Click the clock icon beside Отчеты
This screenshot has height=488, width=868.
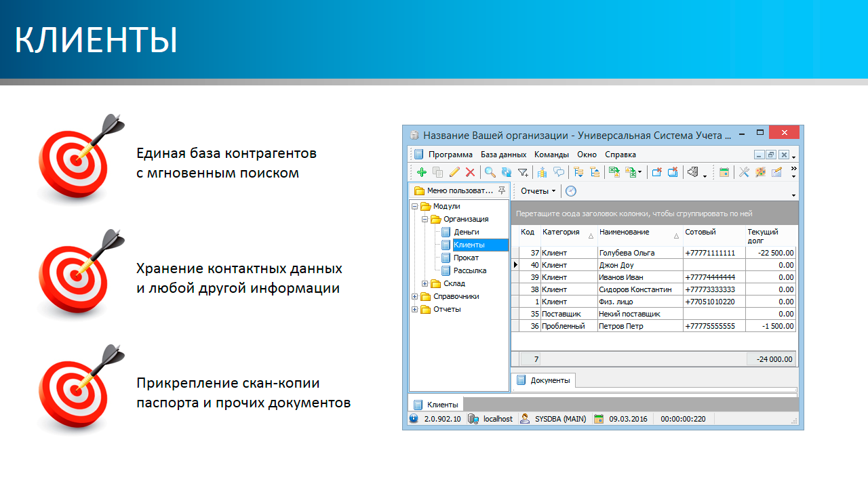point(571,191)
